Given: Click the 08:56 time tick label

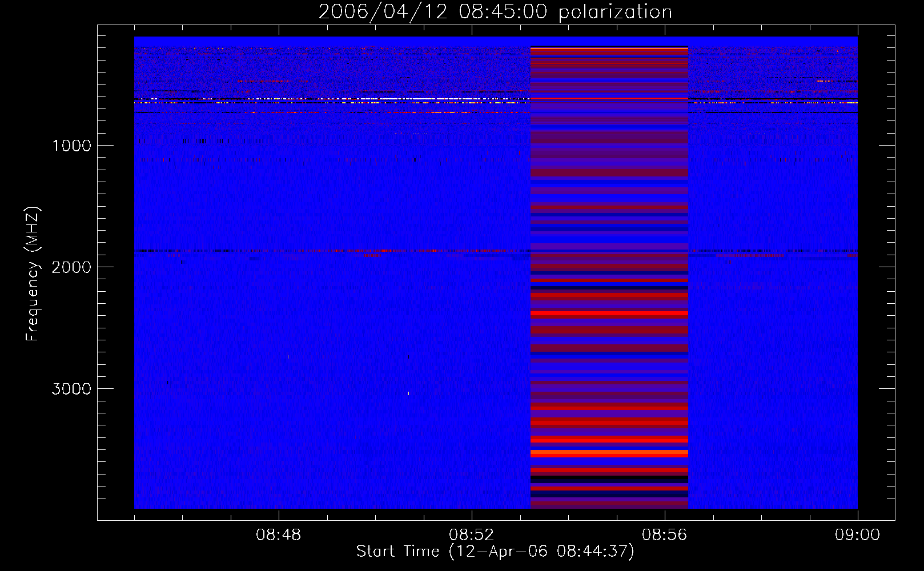Looking at the screenshot, I should 665,535.
